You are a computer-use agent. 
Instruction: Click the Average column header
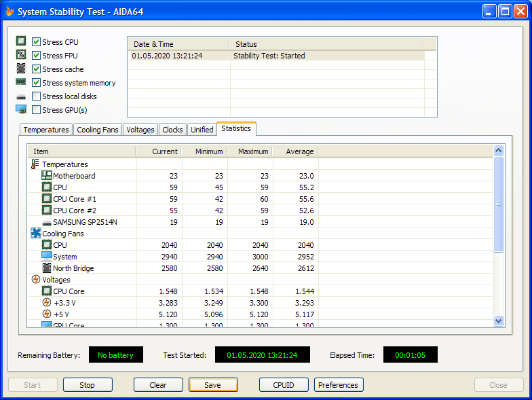296,151
